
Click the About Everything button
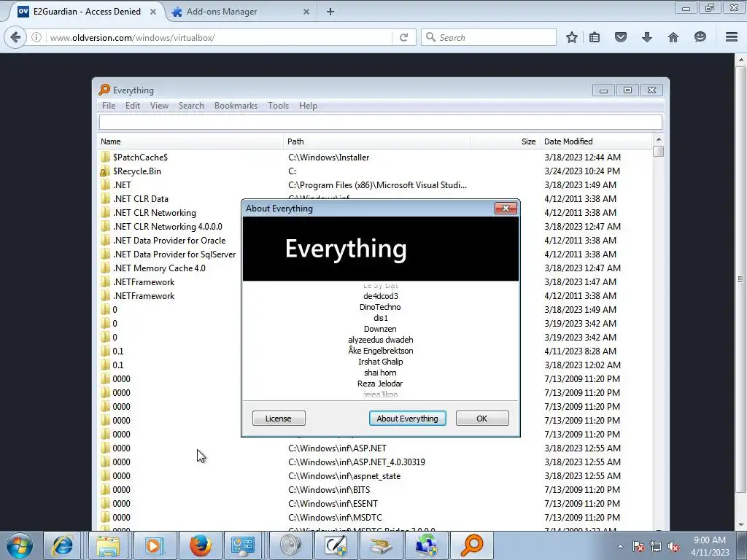407,419
